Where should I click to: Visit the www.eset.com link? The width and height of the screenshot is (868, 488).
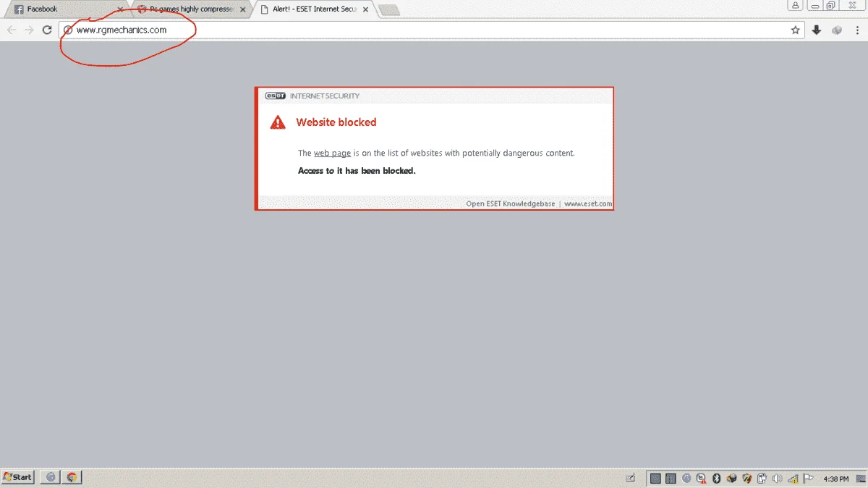point(588,203)
